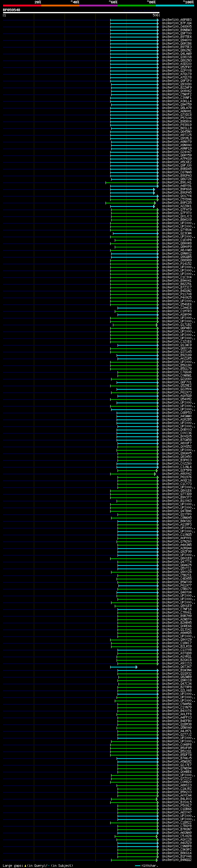Click the UniRef100_B1FV46 label

click(x=177, y=857)
